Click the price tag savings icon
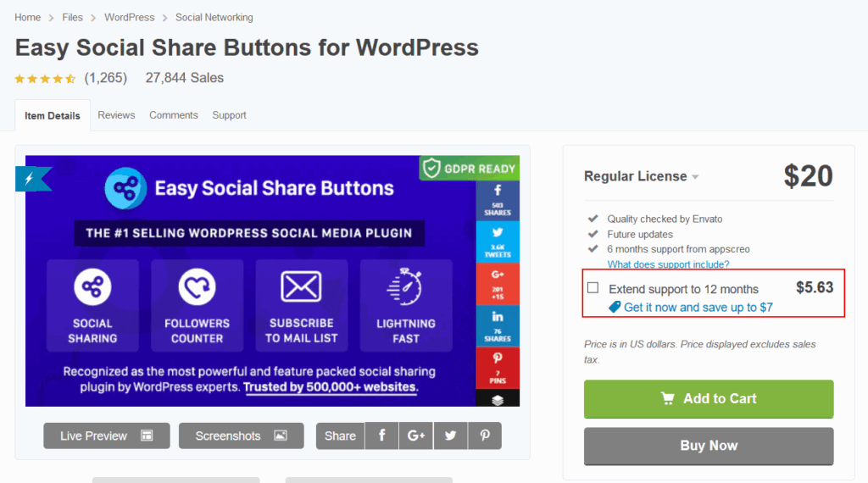868x483 pixels. click(x=615, y=308)
